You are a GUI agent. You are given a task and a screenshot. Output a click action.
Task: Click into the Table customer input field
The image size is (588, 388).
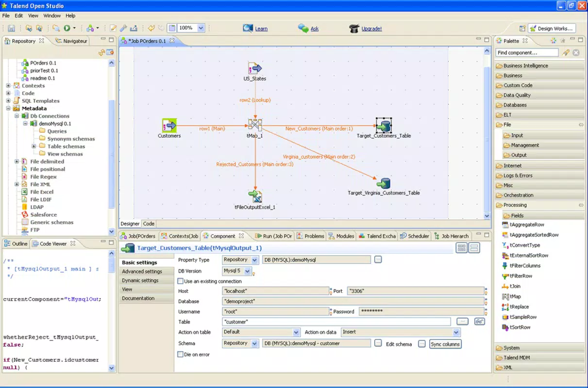point(336,322)
